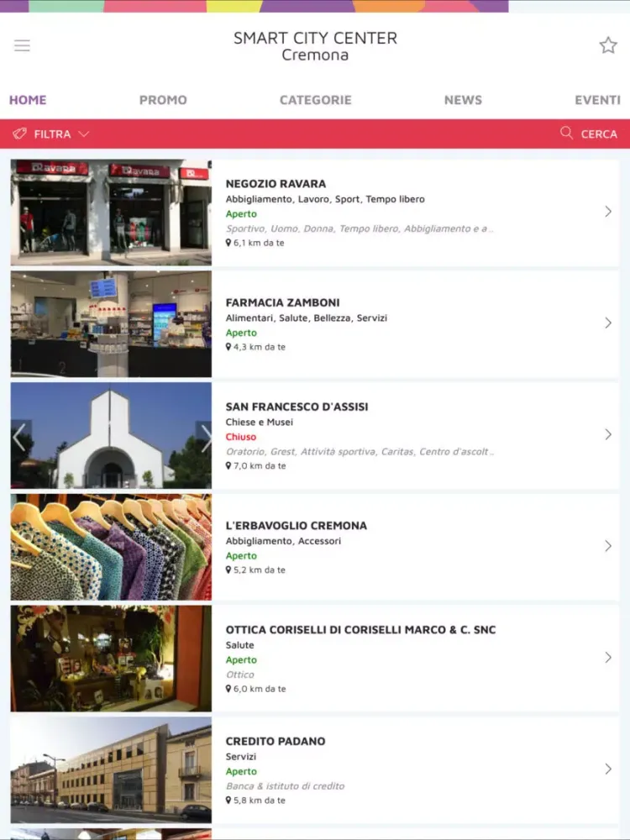Switch to the PROMO tab
630x840 pixels.
(x=163, y=100)
